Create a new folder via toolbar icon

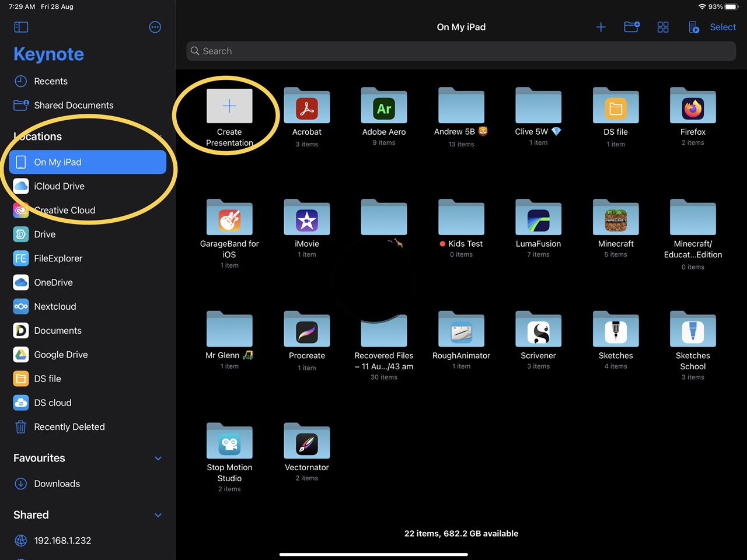(632, 27)
